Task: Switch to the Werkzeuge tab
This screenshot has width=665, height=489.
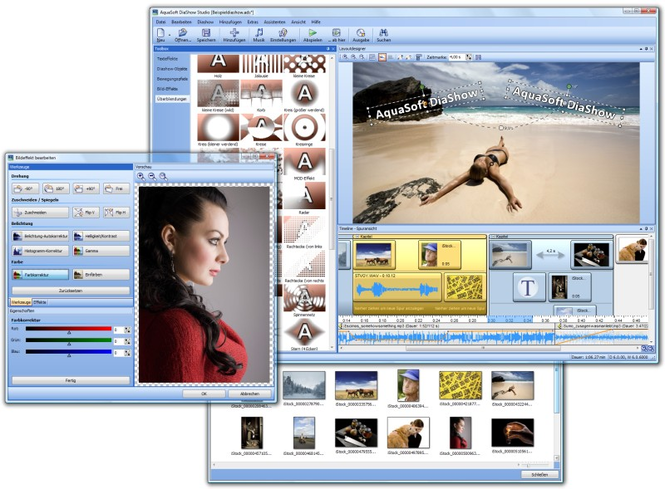Action: tap(21, 302)
